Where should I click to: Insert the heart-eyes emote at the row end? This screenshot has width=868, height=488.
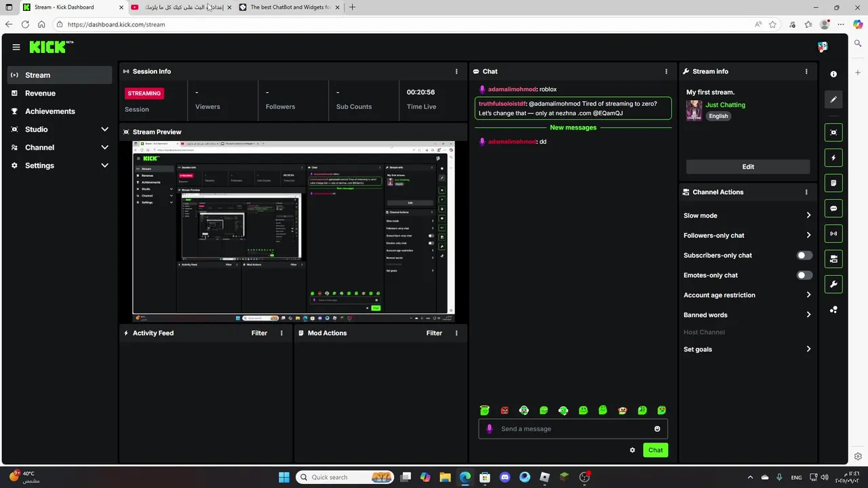point(662,410)
